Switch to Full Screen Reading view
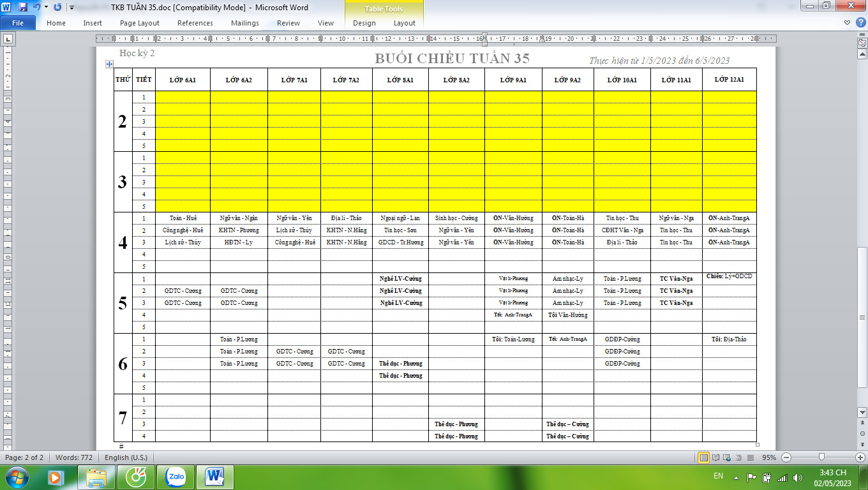The image size is (868, 490). (715, 457)
